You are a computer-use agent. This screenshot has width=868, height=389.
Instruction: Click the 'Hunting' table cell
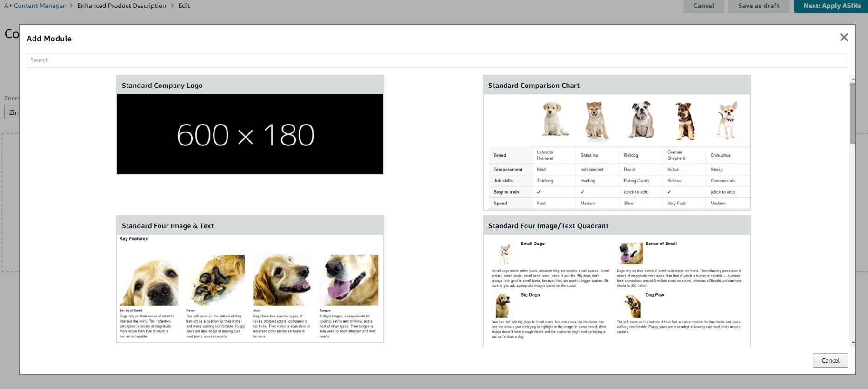pyautogui.click(x=588, y=181)
